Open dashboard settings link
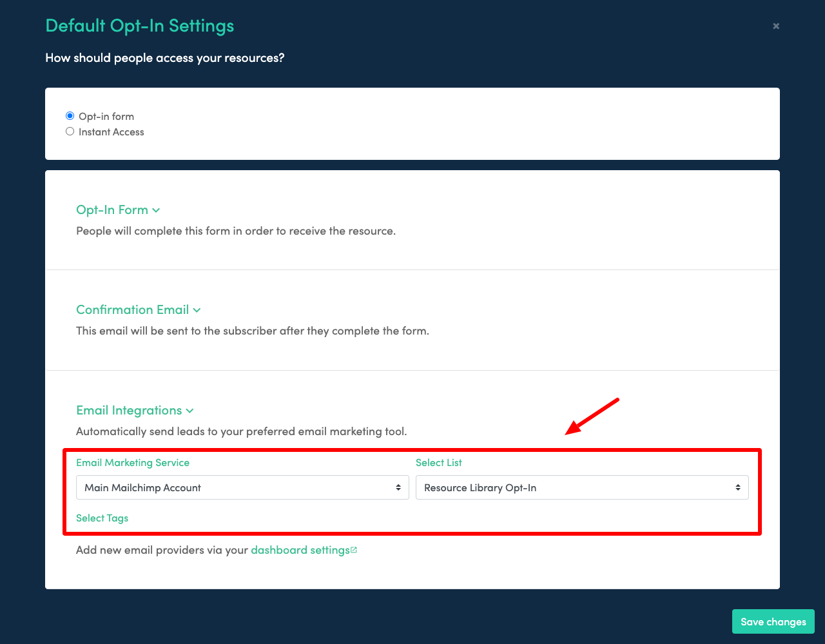 click(x=300, y=550)
